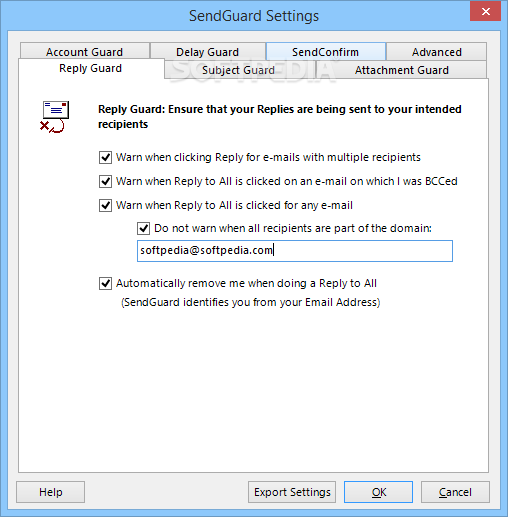This screenshot has width=508, height=517.
Task: Select the Reply Guard tab
Action: click(91, 68)
